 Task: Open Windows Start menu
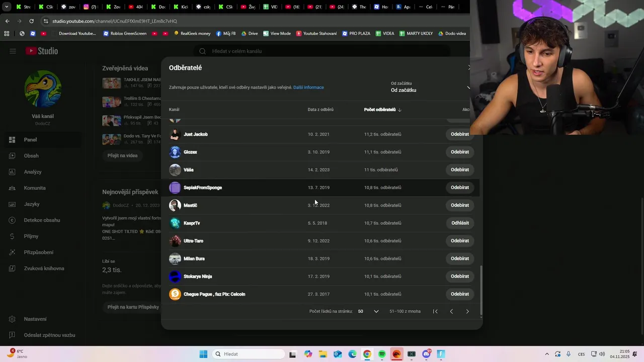(203, 354)
